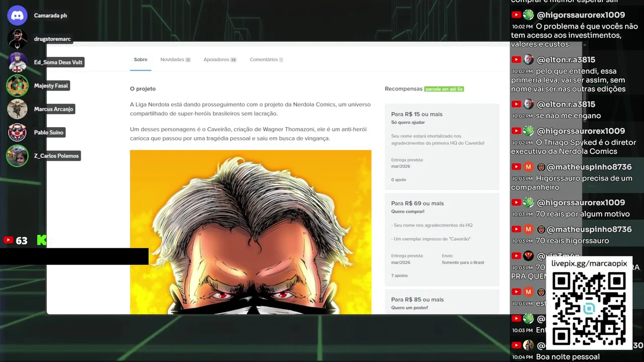Click the Caveirão comic cover image
The width and height of the screenshot is (644, 362).
[251, 232]
